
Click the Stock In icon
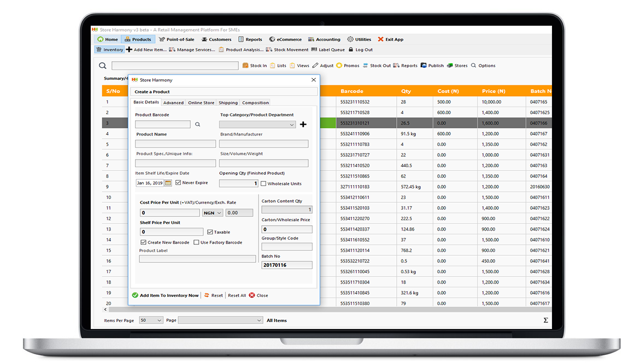(x=245, y=65)
